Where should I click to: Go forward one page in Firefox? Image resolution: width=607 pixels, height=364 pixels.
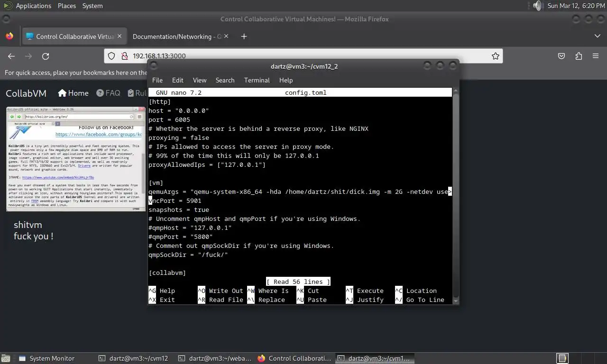(x=28, y=56)
